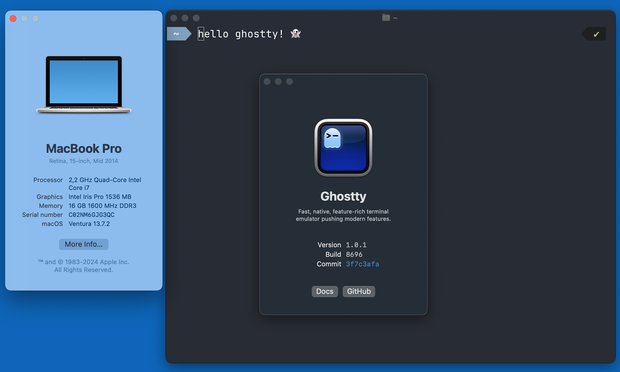Zoom the Ghostty About window
The height and width of the screenshot is (372, 620).
click(289, 81)
